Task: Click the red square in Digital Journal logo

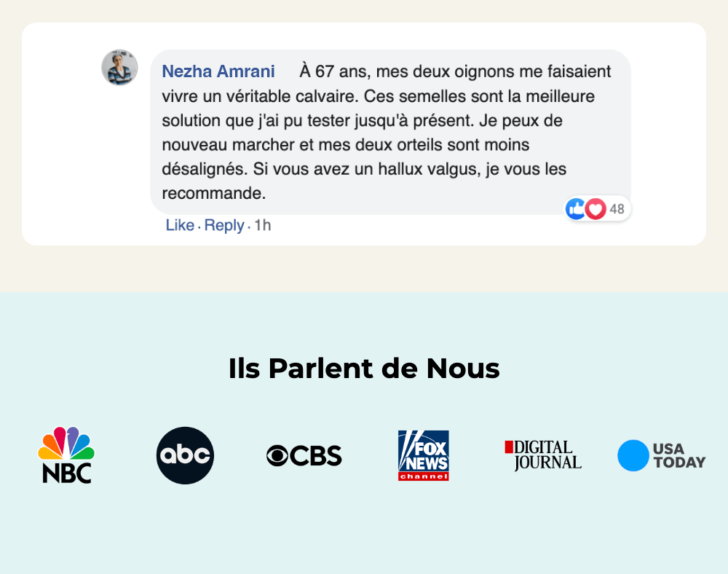Action: pos(509,447)
